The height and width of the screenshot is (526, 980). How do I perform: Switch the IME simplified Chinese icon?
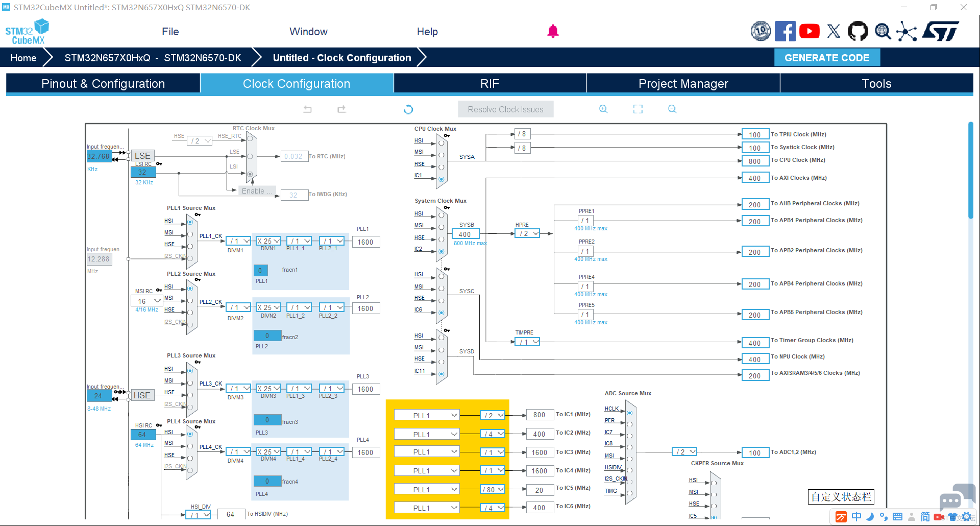(925, 517)
